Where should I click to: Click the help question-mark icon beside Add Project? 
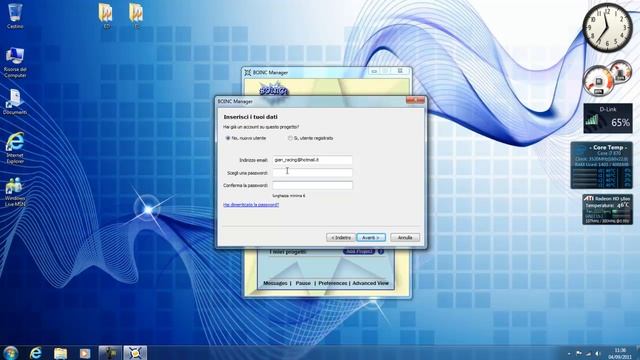click(380, 251)
